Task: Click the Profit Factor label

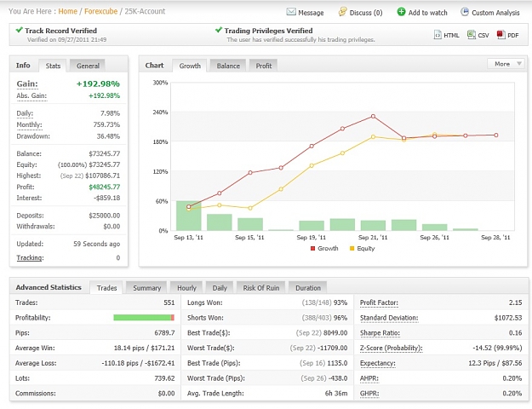Action: tap(379, 302)
